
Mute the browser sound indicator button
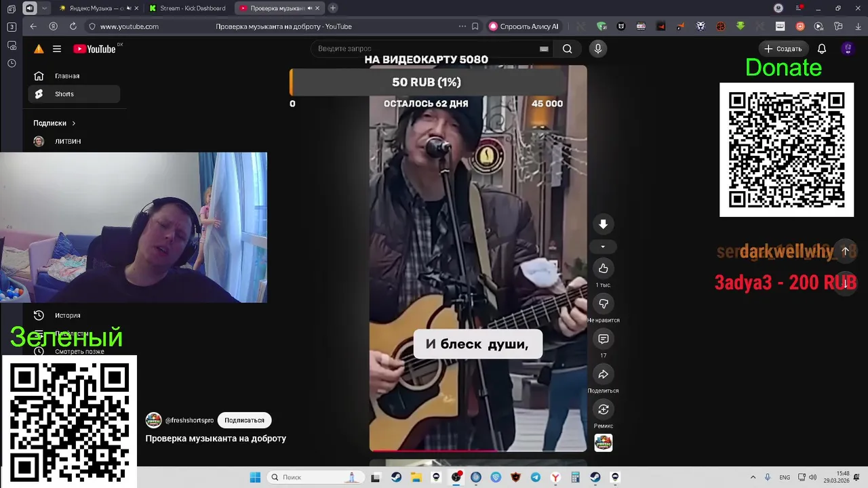[x=29, y=8]
